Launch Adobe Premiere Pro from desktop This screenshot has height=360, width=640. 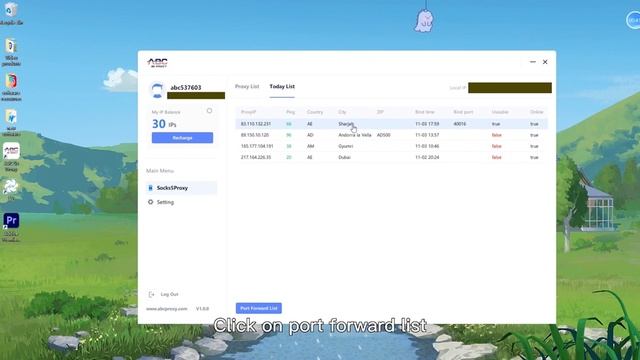11,221
